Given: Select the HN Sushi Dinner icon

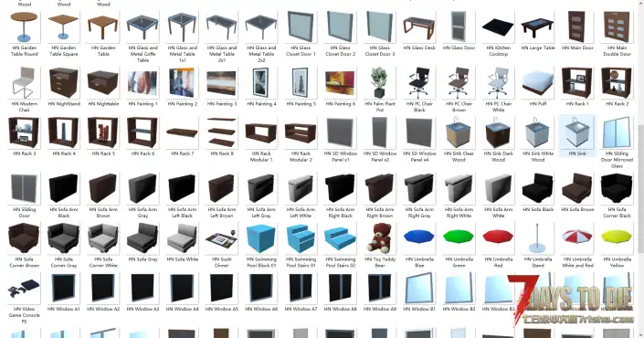Looking at the screenshot, I should click(222, 238).
